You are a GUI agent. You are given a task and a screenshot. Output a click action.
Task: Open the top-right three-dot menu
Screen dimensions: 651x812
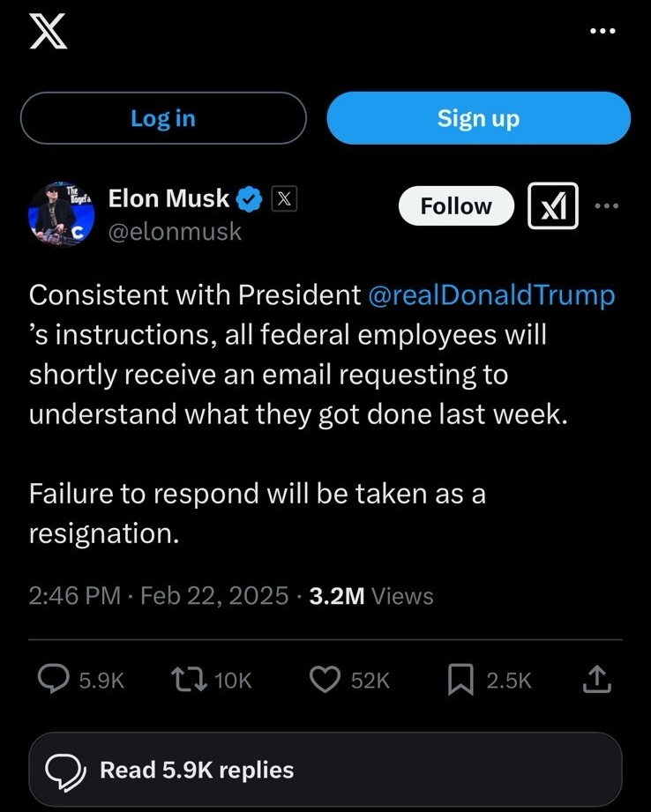pyautogui.click(x=602, y=32)
